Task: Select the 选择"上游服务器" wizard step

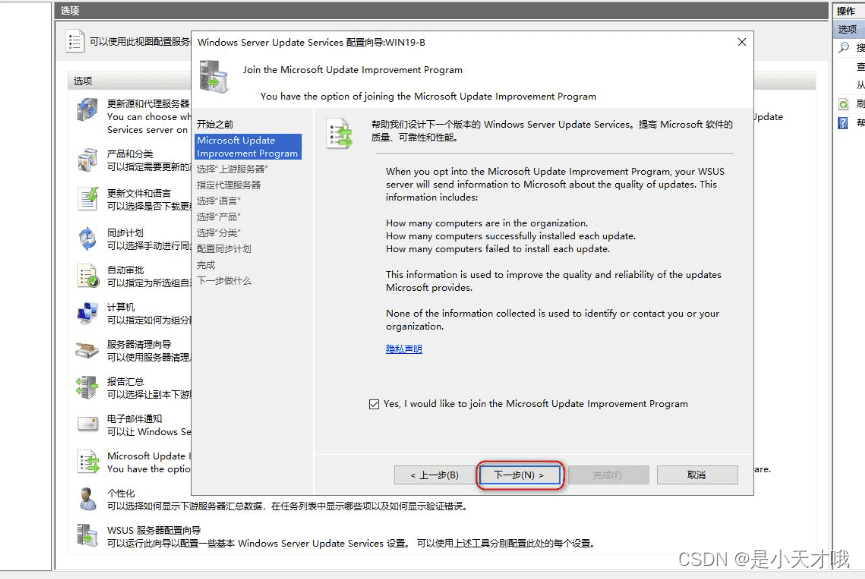Action: (x=232, y=169)
